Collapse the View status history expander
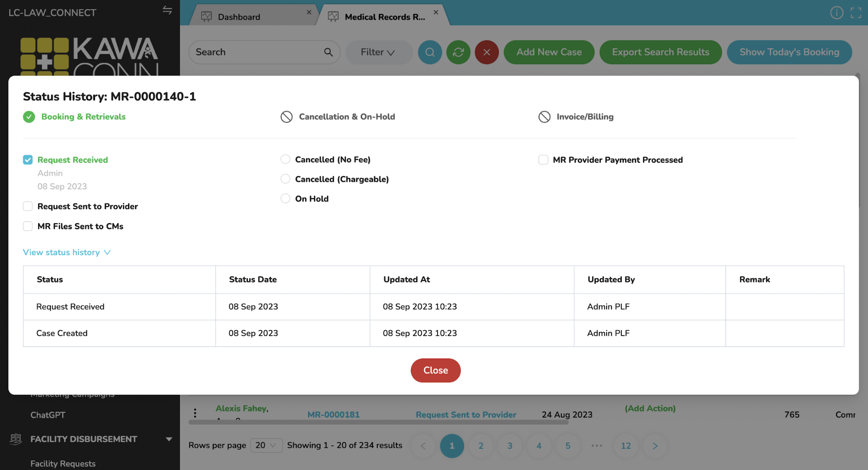The width and height of the screenshot is (868, 470). click(x=67, y=252)
